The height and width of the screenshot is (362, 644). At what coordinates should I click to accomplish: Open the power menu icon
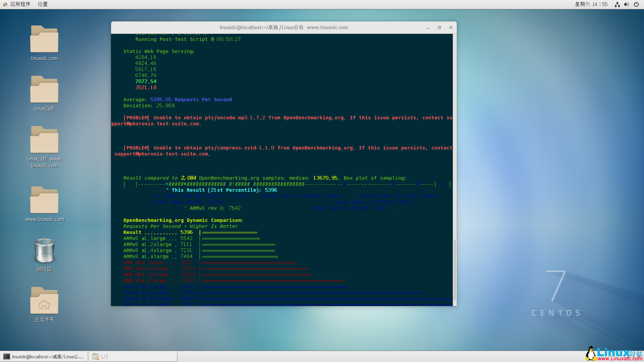coord(636,4)
